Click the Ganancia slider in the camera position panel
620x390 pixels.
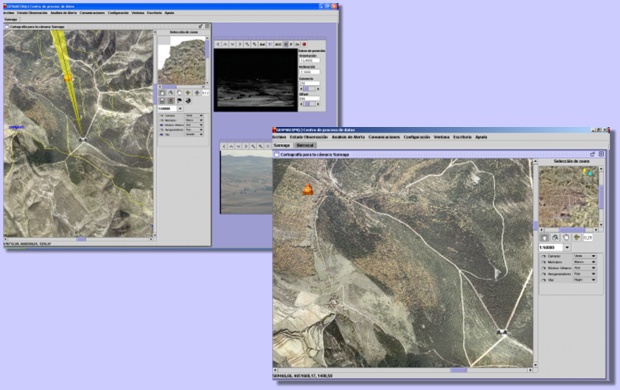pyautogui.click(x=310, y=89)
